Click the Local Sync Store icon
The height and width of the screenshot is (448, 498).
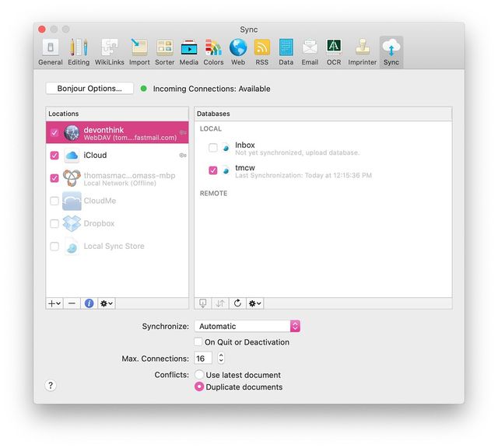click(72, 246)
